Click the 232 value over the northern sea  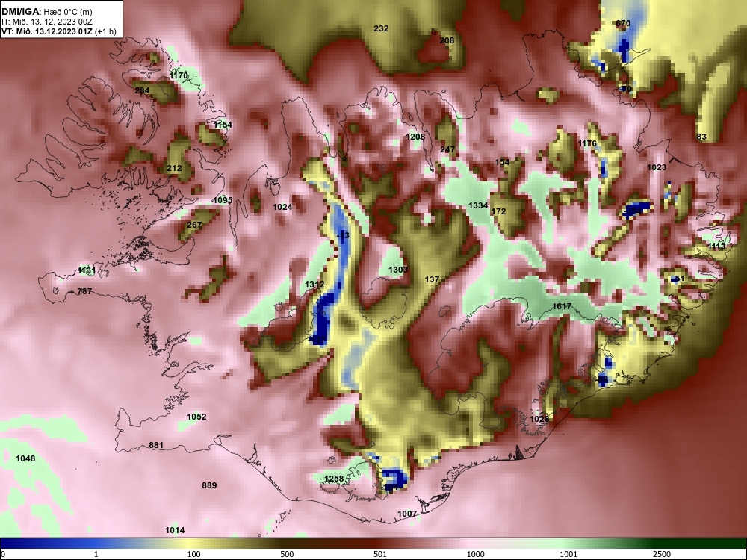click(x=381, y=28)
